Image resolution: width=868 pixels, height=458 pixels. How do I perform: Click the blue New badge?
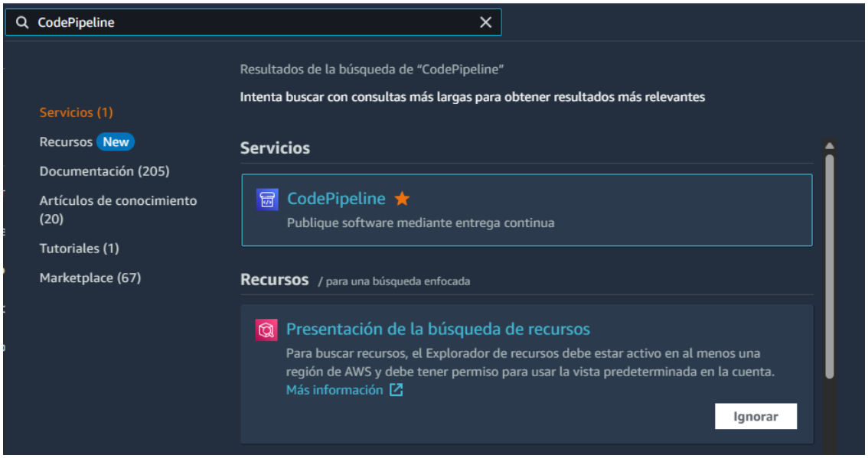tap(116, 142)
